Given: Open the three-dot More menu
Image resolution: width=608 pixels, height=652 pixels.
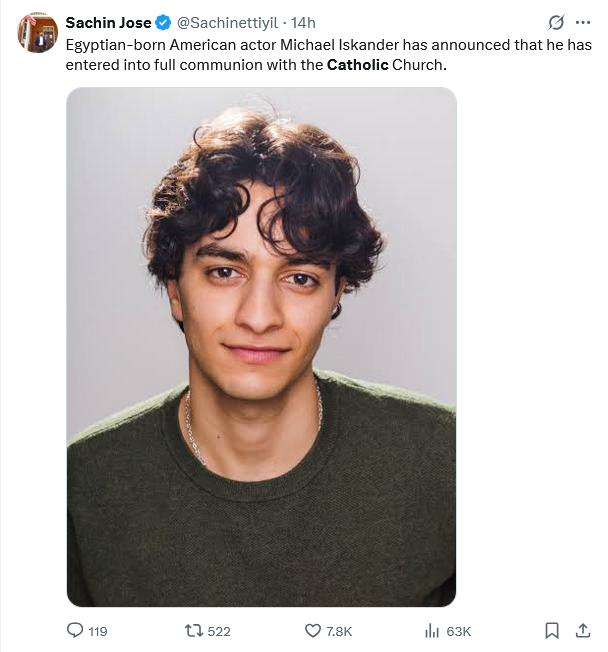Looking at the screenshot, I should tap(583, 23).
